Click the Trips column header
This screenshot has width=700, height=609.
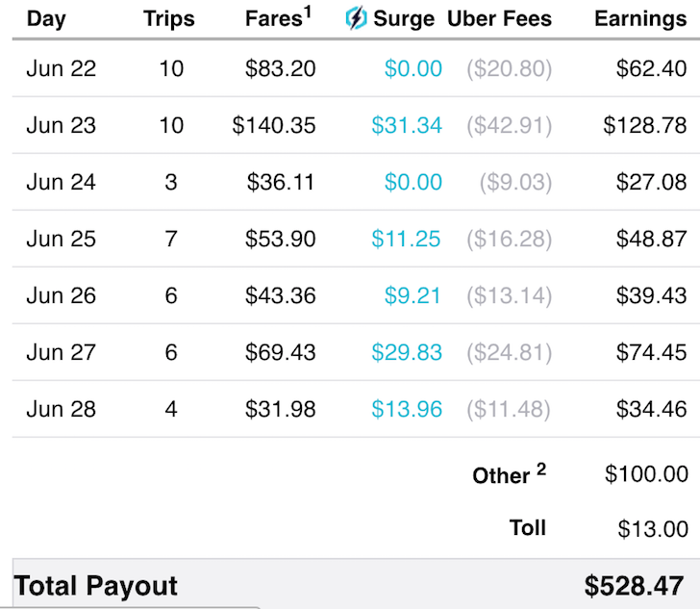pos(169,19)
